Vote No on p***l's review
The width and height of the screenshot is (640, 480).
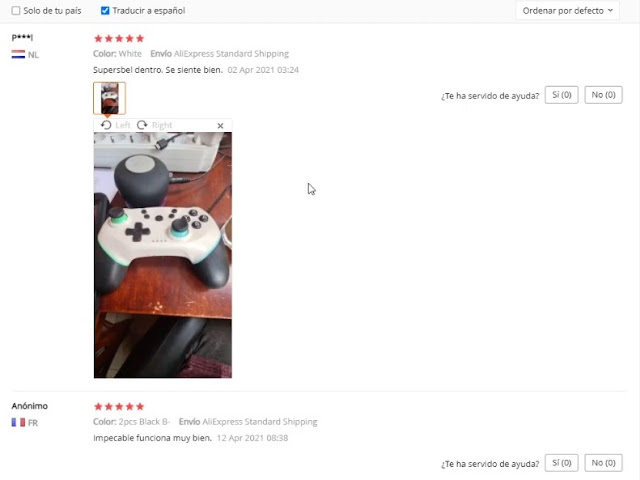603,95
